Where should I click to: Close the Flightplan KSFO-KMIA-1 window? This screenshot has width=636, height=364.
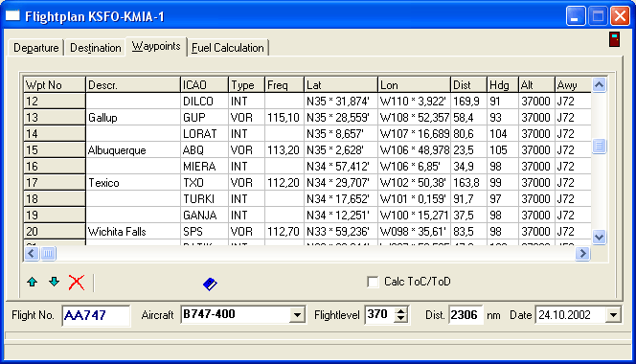pos(620,16)
